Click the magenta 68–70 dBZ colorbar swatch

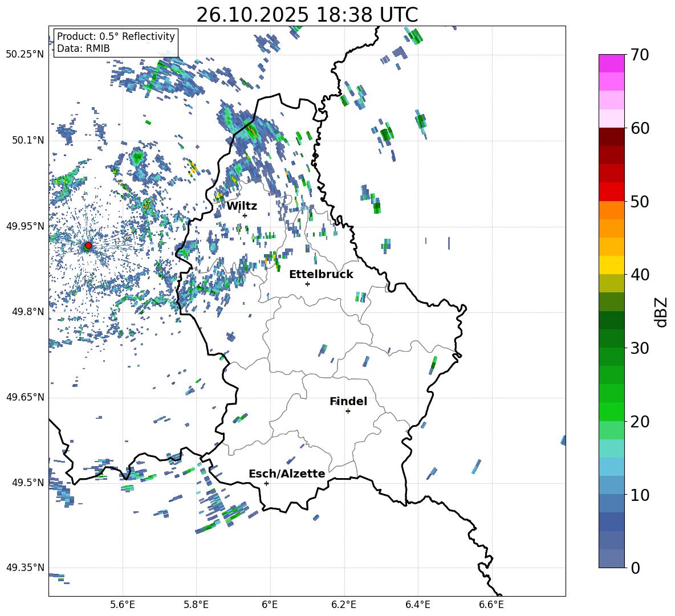[612, 63]
